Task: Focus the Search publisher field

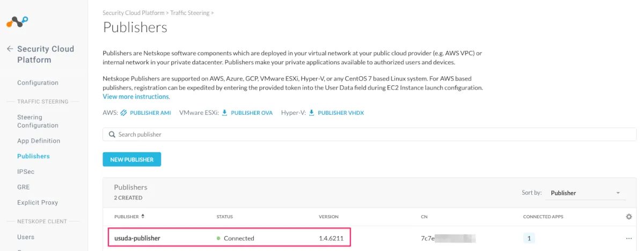Action: [x=370, y=135]
